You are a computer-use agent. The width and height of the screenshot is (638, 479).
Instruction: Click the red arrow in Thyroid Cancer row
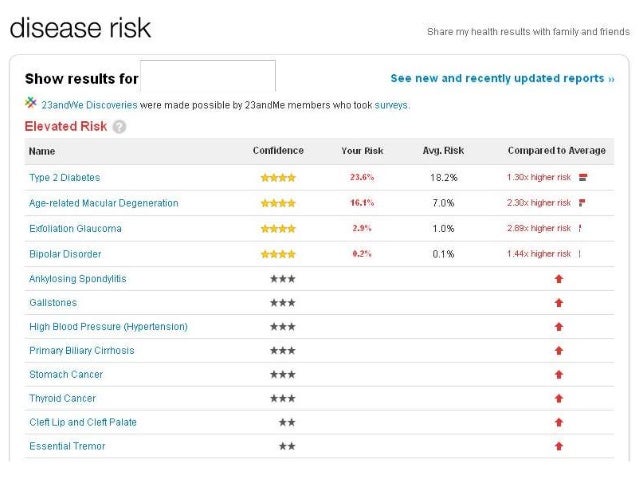pos(558,399)
